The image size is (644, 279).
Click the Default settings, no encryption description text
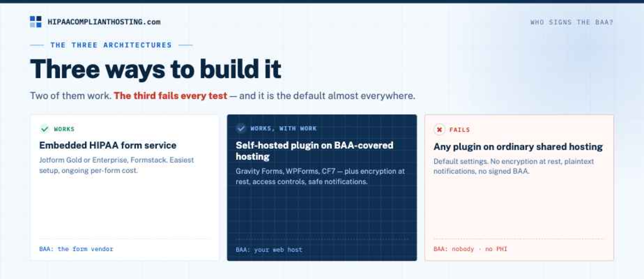[514, 167]
